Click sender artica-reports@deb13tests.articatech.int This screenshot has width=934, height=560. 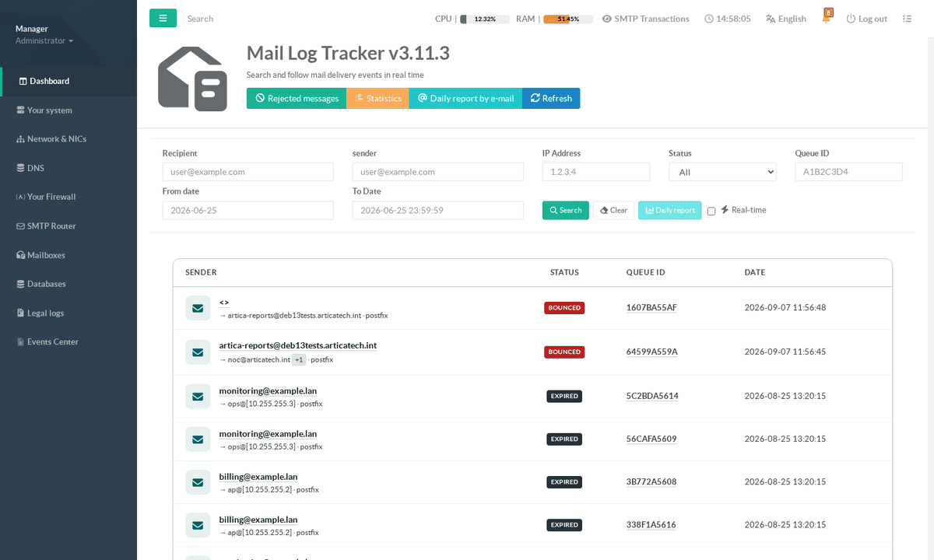[298, 345]
